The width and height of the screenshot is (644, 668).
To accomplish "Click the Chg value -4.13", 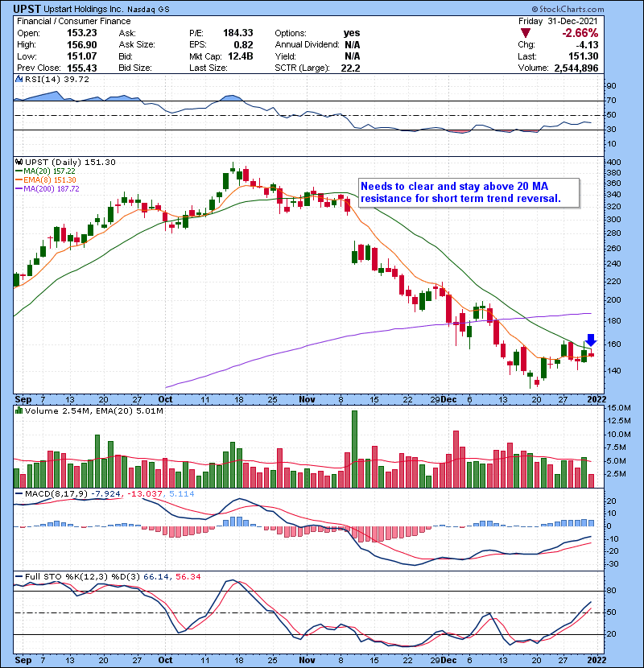I will pos(587,45).
